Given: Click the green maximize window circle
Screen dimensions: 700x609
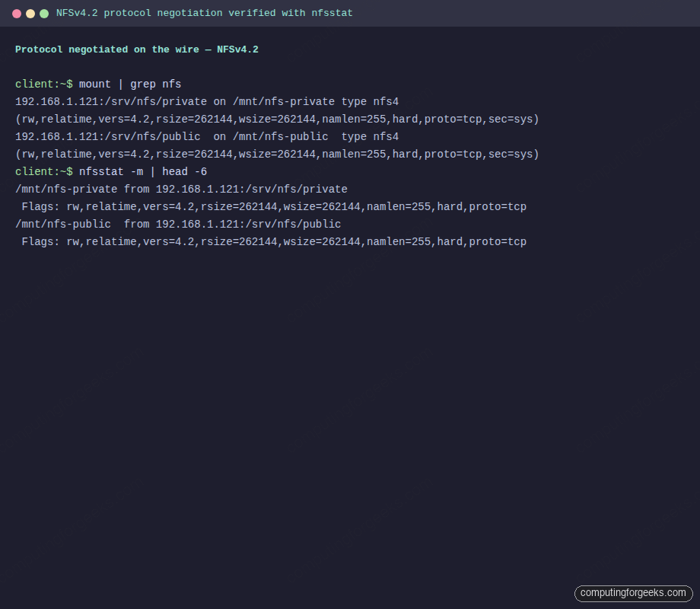Looking at the screenshot, I should click(44, 13).
